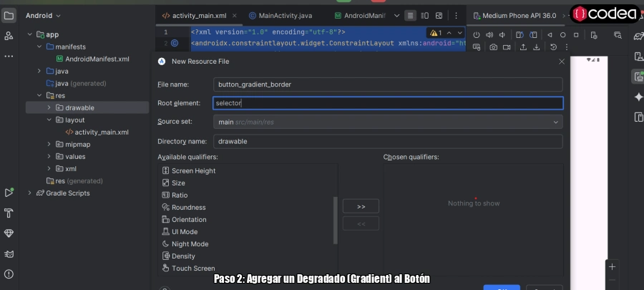Click the emulator screenshot camera icon
This screenshot has height=290, width=644.
point(493,47)
